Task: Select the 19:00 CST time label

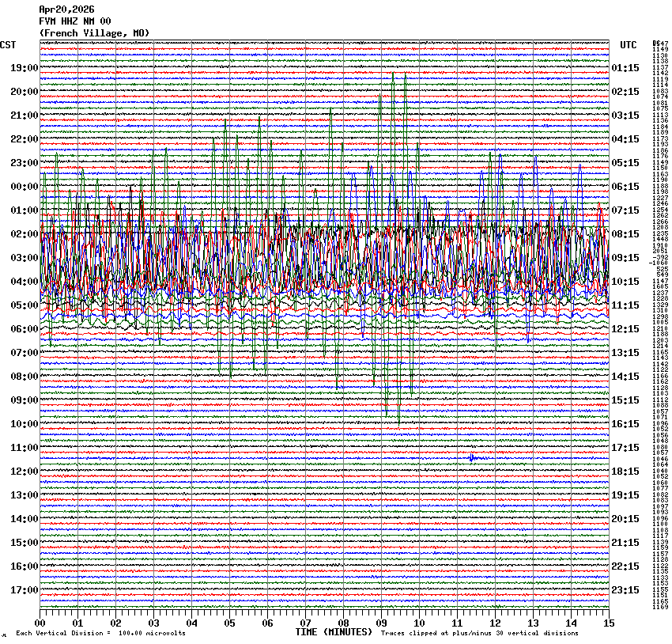Action: coord(24,68)
